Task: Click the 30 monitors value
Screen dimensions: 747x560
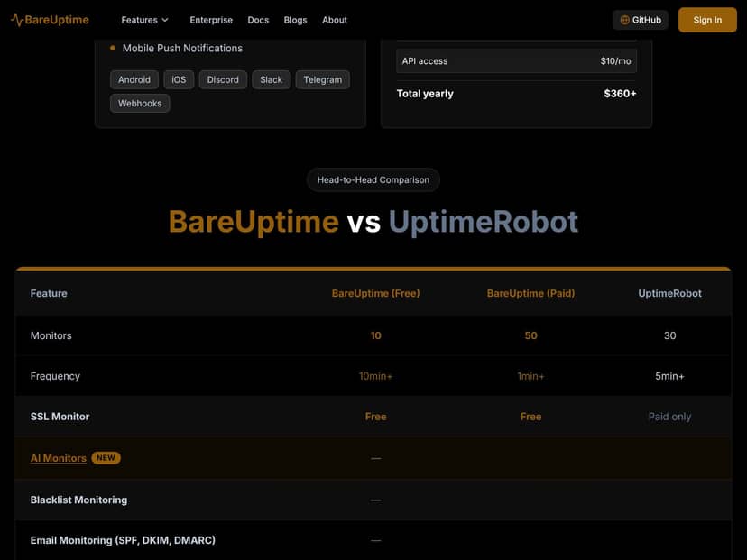Action: [x=669, y=335]
